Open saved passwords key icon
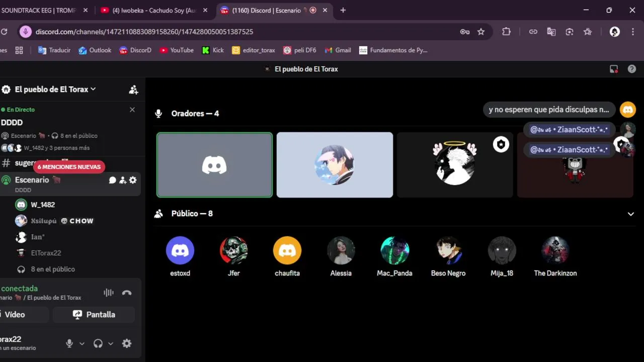Viewport: 644px width, 362px height. [465, 32]
